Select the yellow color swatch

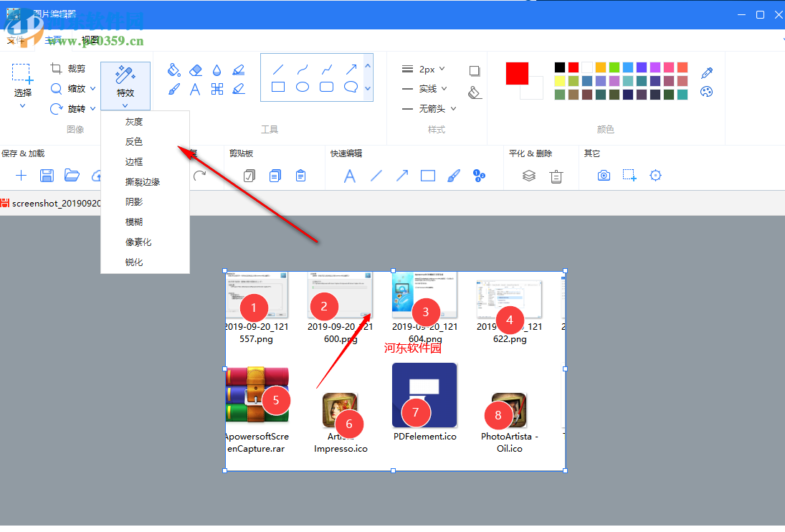(x=559, y=80)
